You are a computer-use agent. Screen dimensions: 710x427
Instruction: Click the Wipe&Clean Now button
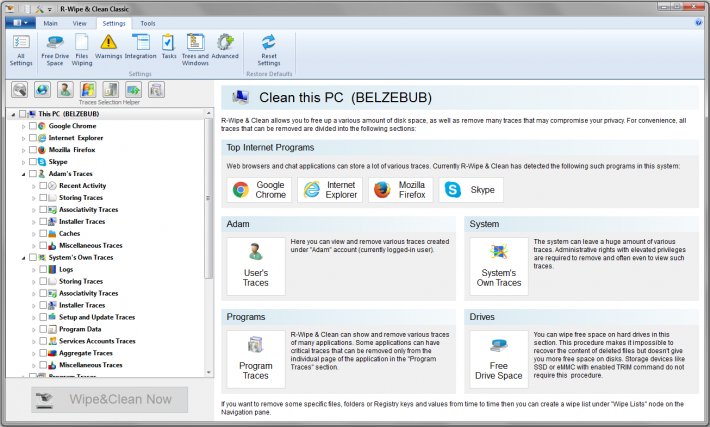click(109, 399)
